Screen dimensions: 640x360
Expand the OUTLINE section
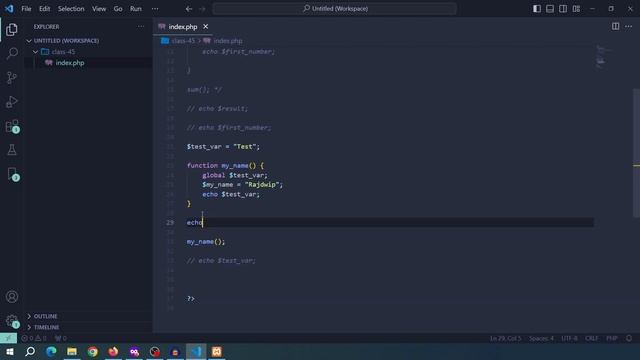pos(45,316)
